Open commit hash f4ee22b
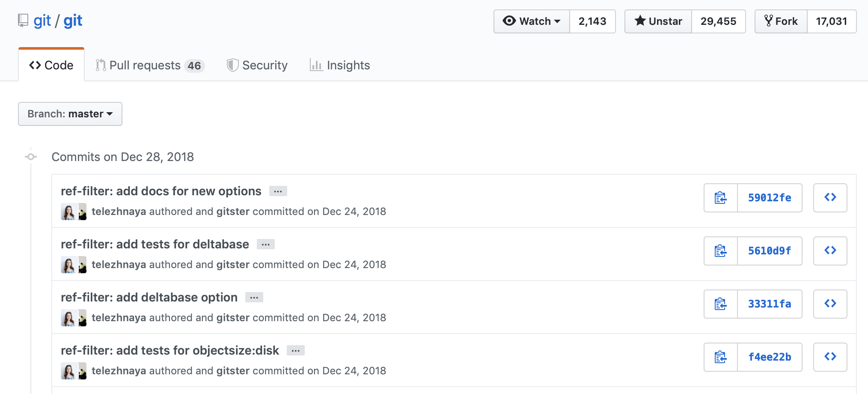868x394 pixels. (770, 357)
